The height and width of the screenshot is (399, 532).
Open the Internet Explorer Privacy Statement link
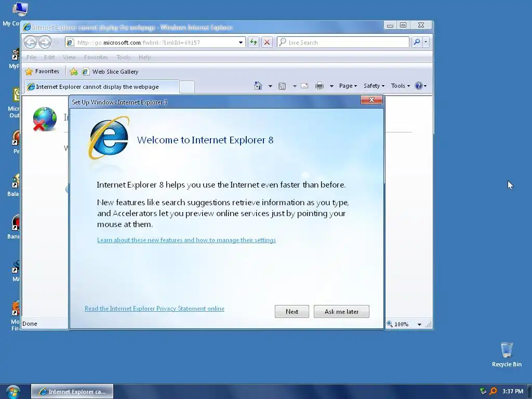(154, 309)
